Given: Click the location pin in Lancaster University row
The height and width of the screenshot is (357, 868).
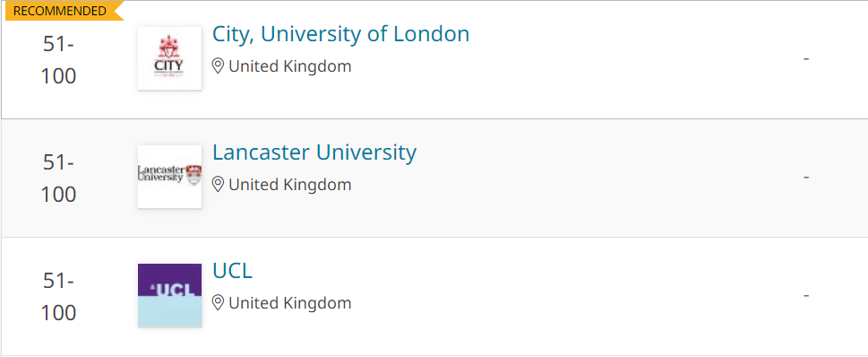Looking at the screenshot, I should [x=218, y=185].
